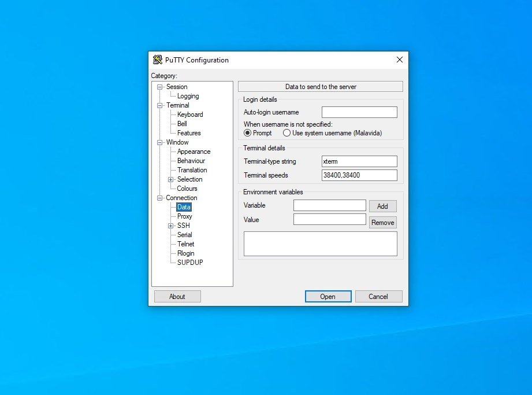This screenshot has height=395, width=532.
Task: Select the Translation category
Action: [x=192, y=170]
